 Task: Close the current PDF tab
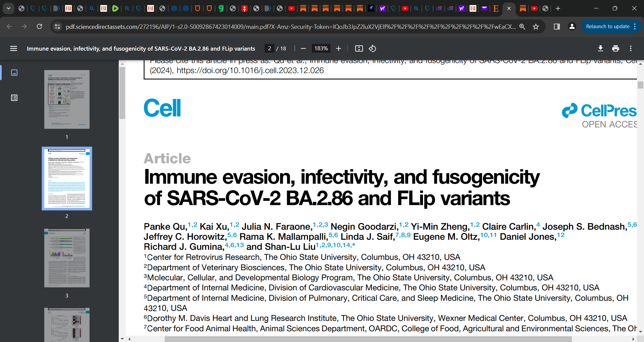[509, 8]
